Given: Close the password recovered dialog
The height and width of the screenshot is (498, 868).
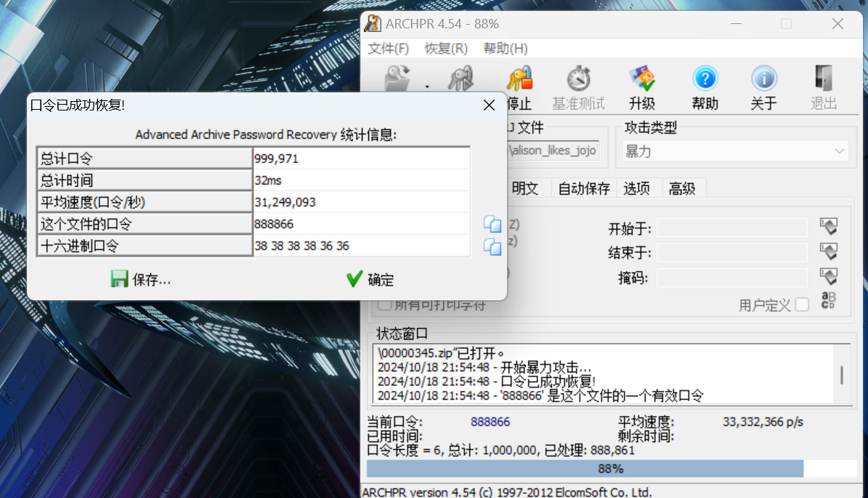Looking at the screenshot, I should 489,105.
